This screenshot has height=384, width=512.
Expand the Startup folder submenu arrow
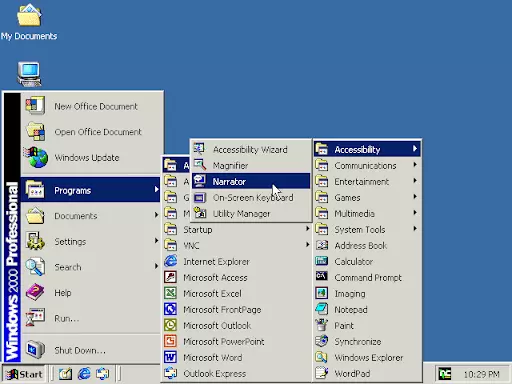click(307, 229)
